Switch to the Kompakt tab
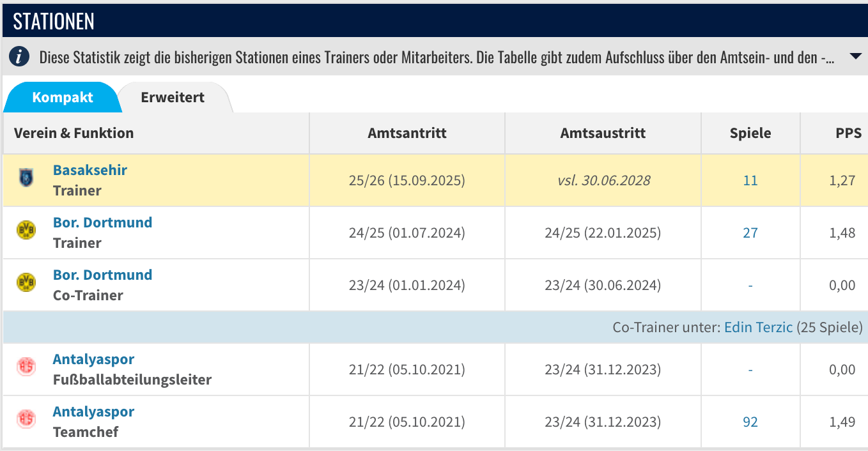 (x=63, y=97)
